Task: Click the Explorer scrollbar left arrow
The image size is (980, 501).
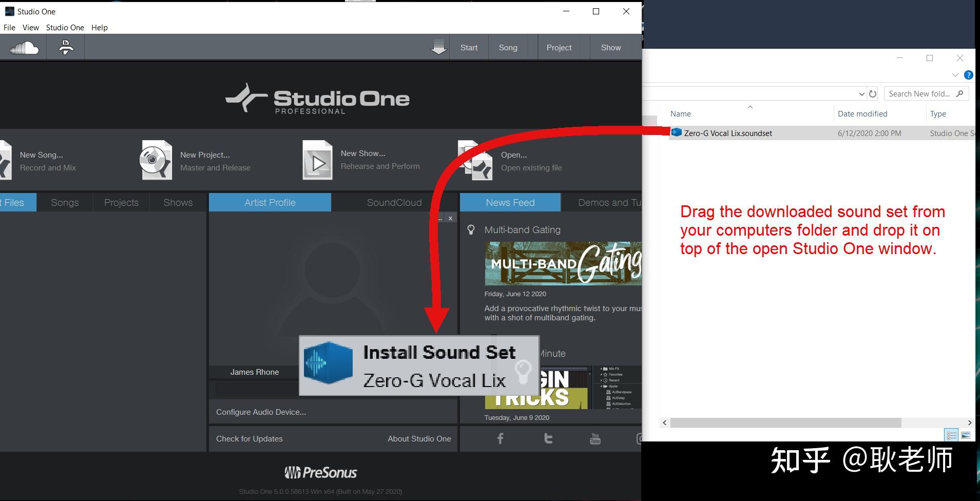Action: click(665, 422)
